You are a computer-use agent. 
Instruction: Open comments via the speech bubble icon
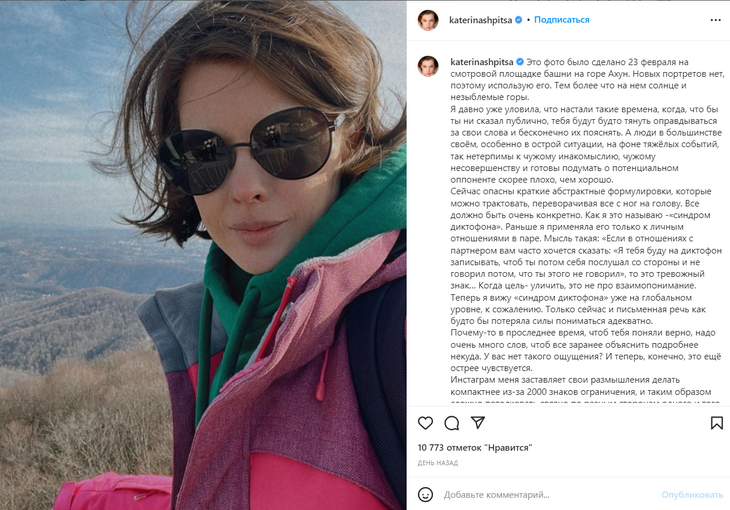click(452, 423)
